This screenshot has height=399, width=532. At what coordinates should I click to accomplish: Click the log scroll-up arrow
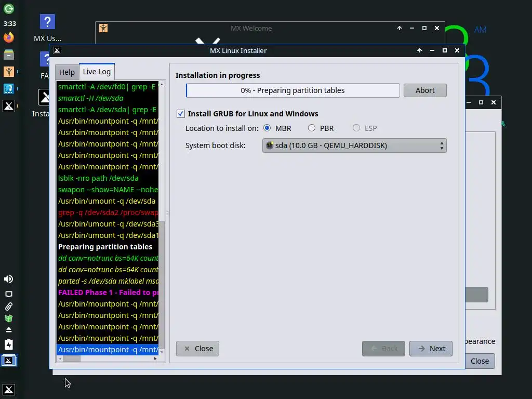tap(162, 84)
